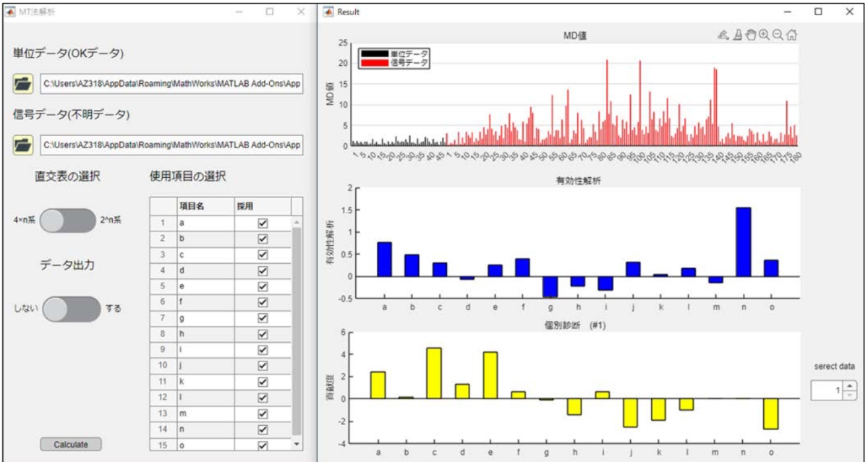Toggle the データ出力 しない/する switch
Viewport: 868px width, 462px height.
coord(71,309)
